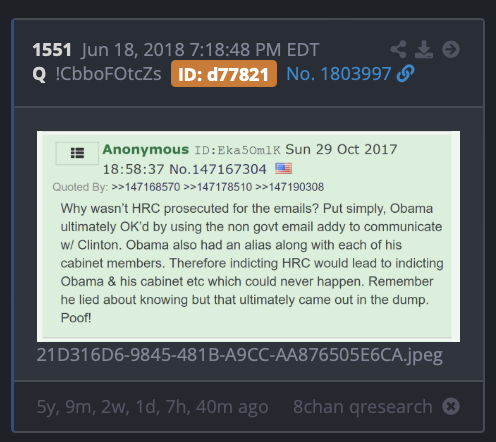Open quoted reply >>147178510
This screenshot has height=442, width=496.
pos(218,187)
